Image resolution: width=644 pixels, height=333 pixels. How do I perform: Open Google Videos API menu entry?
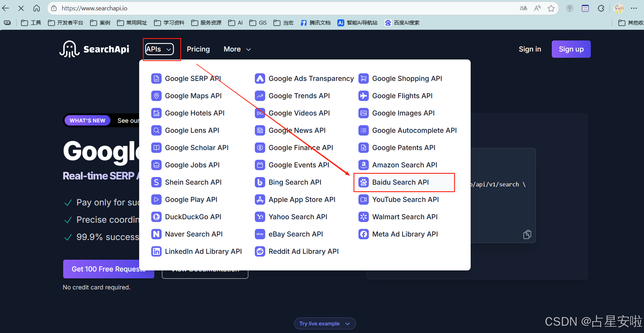pyautogui.click(x=292, y=113)
